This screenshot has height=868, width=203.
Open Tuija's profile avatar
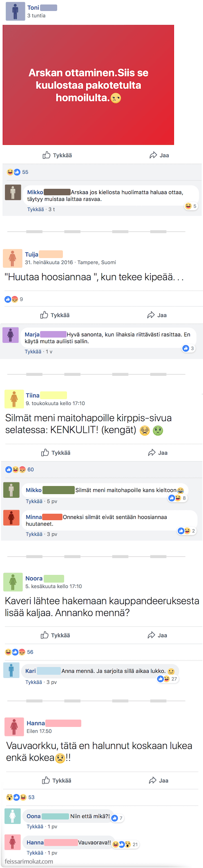[x=12, y=258]
